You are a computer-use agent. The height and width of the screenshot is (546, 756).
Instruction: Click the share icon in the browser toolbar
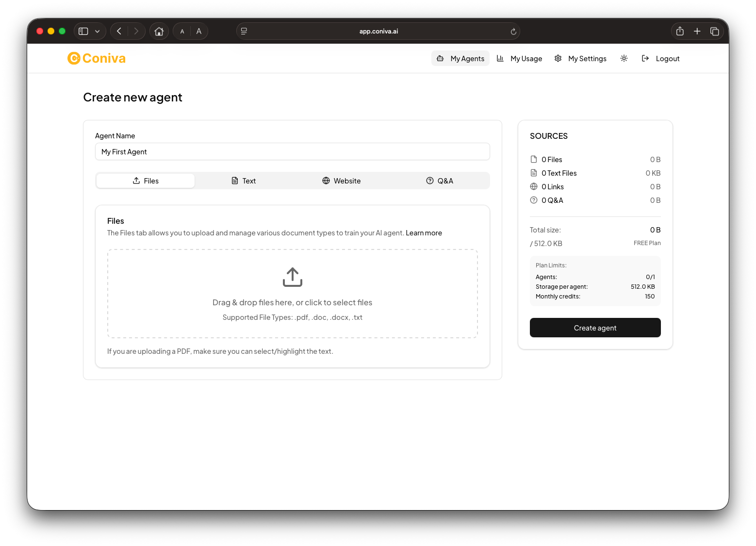coord(679,31)
